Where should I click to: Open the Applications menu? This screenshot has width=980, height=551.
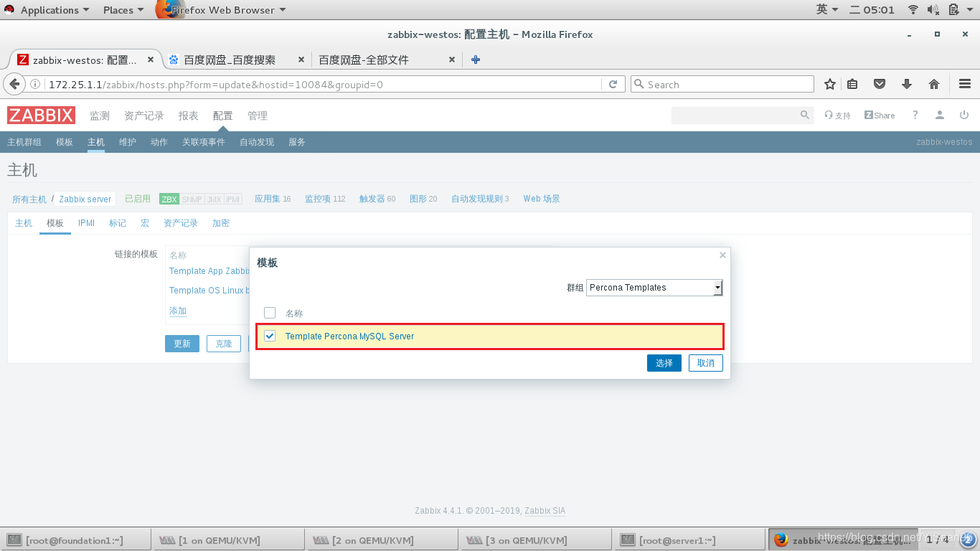55,10
